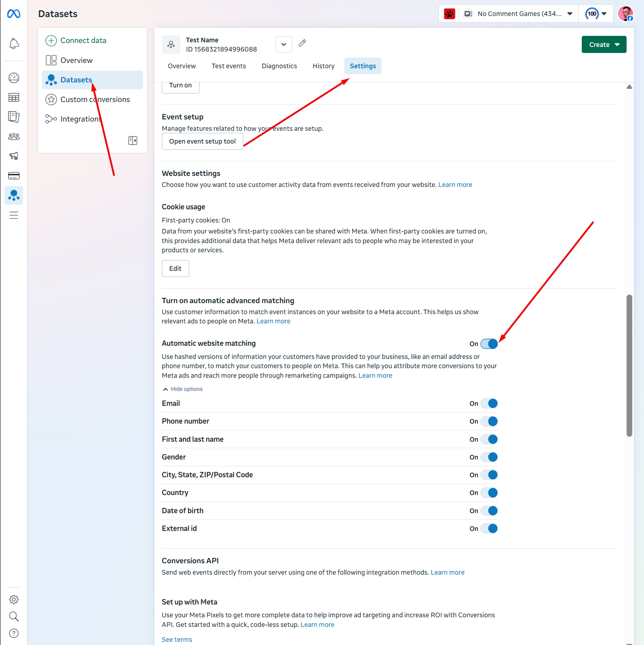Image resolution: width=644 pixels, height=645 pixels.
Task: Click the dataset ID 1568321894996088 text
Action: (221, 49)
